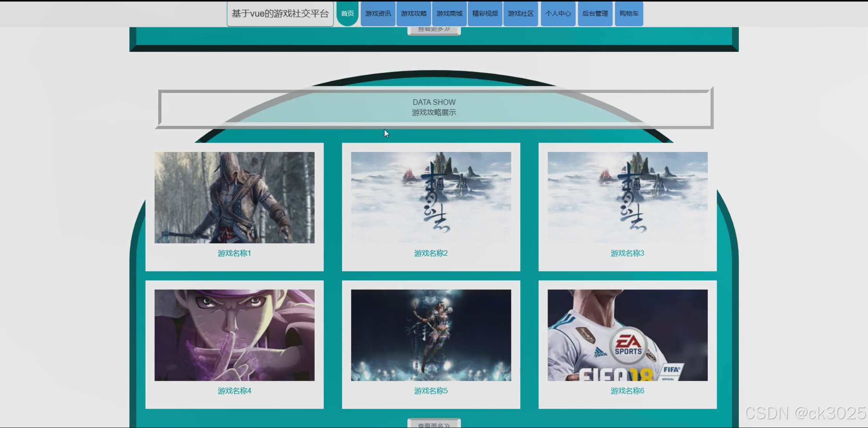Click the 首页 home tab
Viewport: 868px width, 428px height.
coord(347,13)
